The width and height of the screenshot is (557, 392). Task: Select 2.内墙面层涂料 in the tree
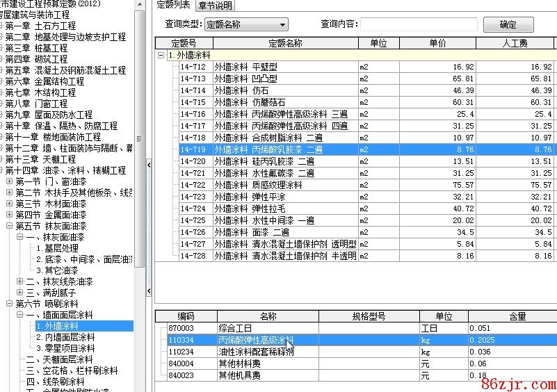point(68,337)
